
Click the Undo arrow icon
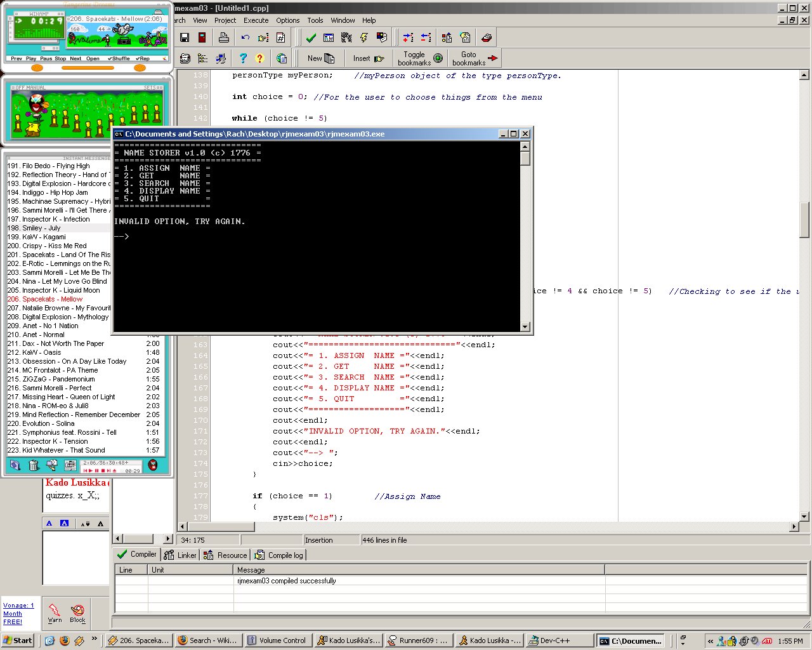(246, 38)
